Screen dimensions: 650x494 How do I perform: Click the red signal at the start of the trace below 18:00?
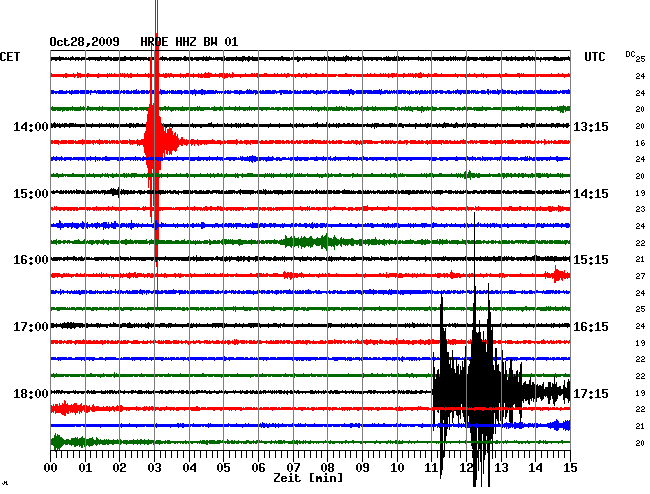point(68,408)
